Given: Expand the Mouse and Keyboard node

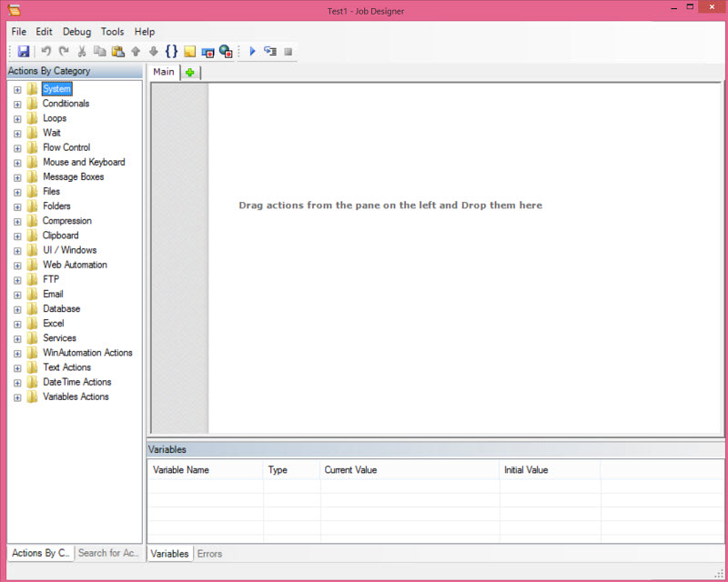Looking at the screenshot, I should [17, 163].
